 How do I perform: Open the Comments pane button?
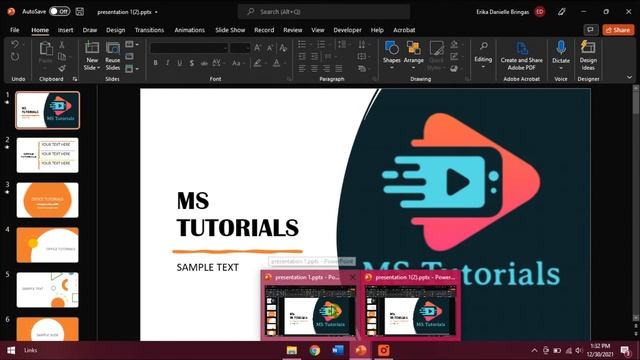click(x=591, y=30)
